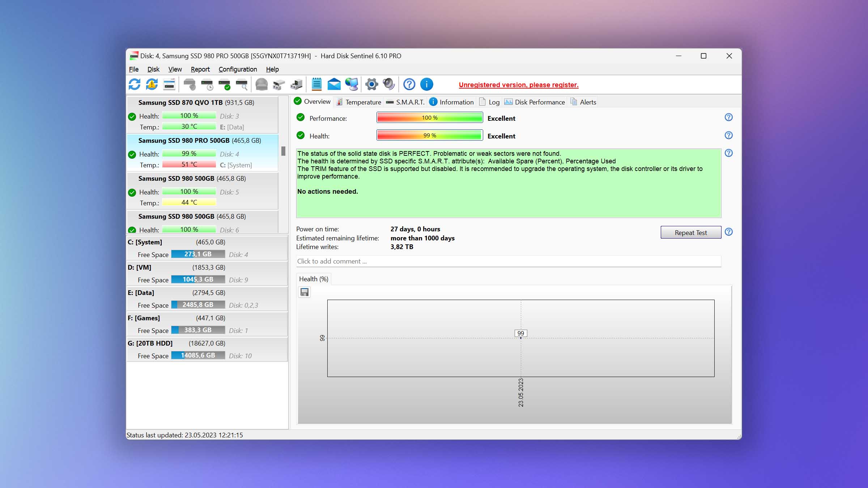Switch to the Log tab
This screenshot has width=868, height=488.
[489, 102]
